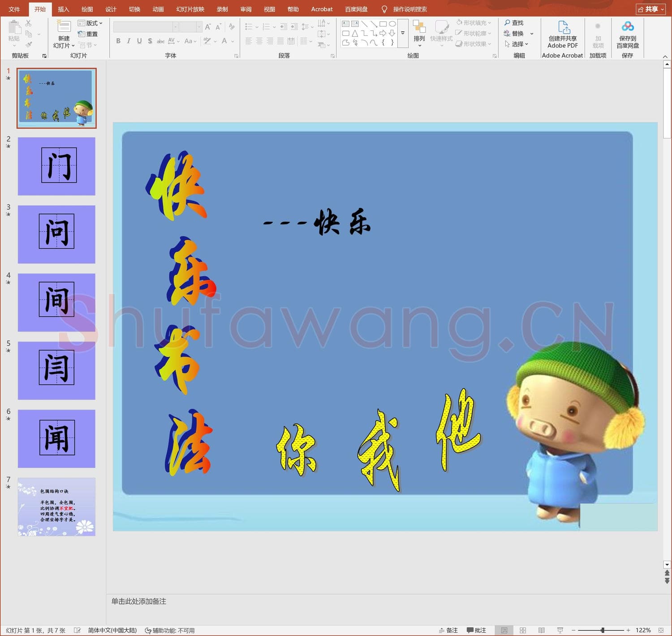Expand the shapes gallery more arrow
672x636 pixels.
(403, 33)
